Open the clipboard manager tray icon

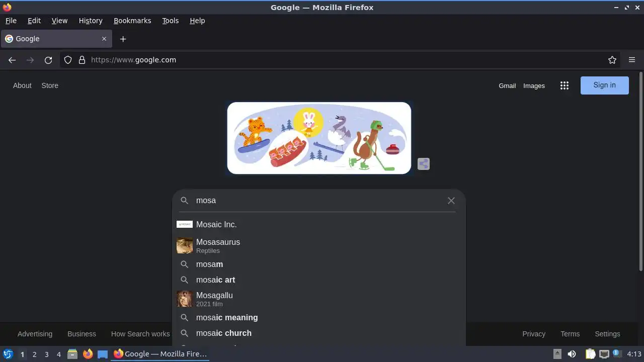coord(590,354)
